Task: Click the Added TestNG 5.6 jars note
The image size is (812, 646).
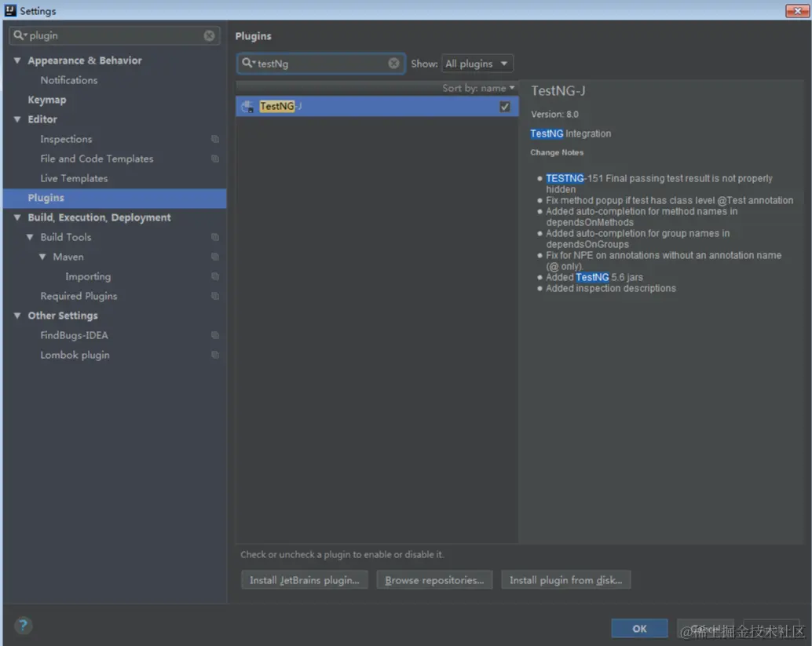Action: 594,277
